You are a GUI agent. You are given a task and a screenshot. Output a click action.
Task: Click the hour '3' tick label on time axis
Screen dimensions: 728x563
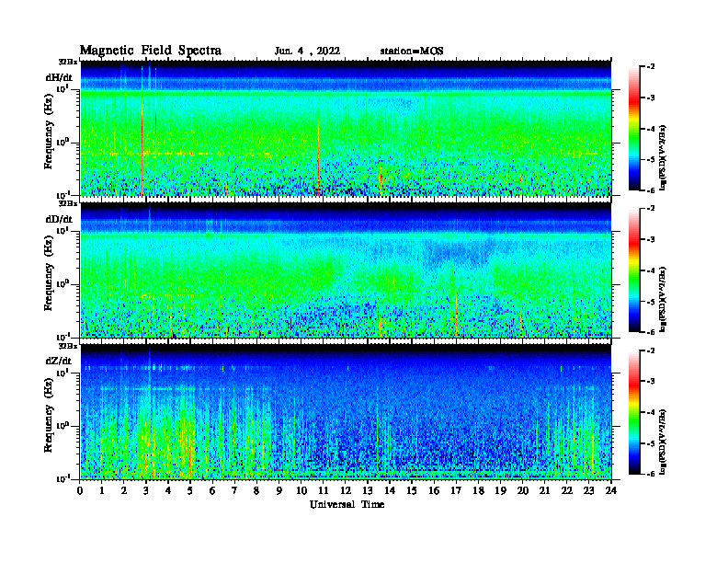tap(146, 490)
